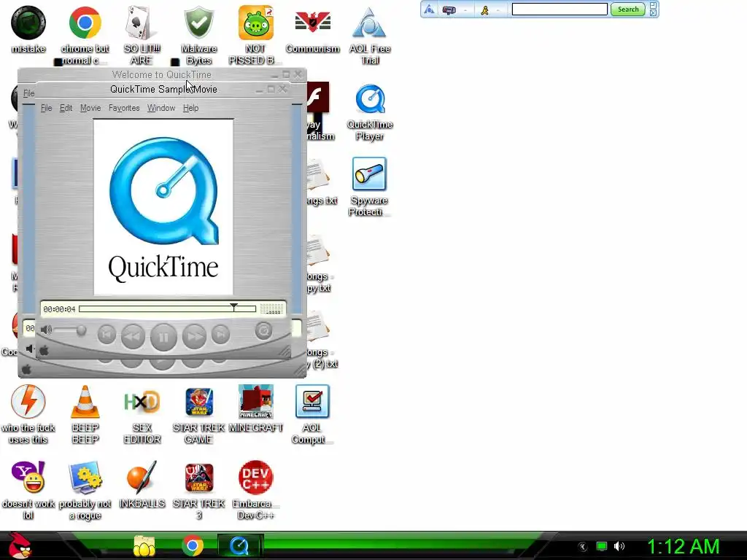Image resolution: width=747 pixels, height=560 pixels.
Task: Open the Angry Birds start button
Action: click(20, 545)
